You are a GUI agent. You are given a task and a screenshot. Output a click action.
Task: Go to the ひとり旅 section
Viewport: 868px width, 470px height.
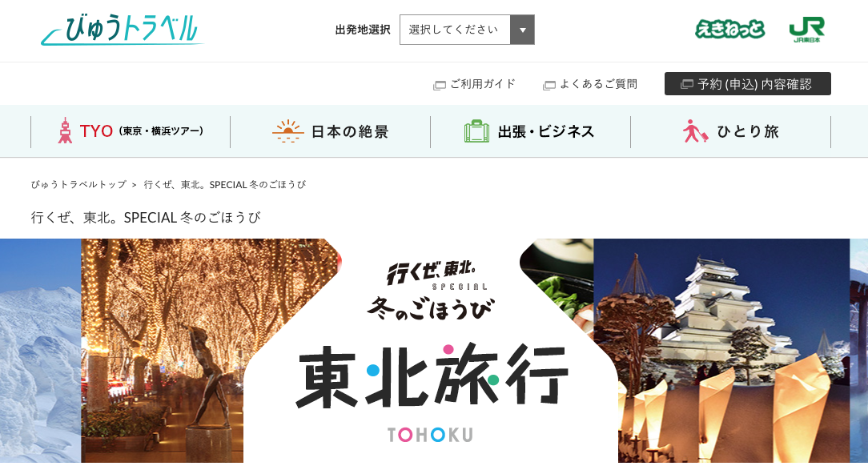pos(731,131)
